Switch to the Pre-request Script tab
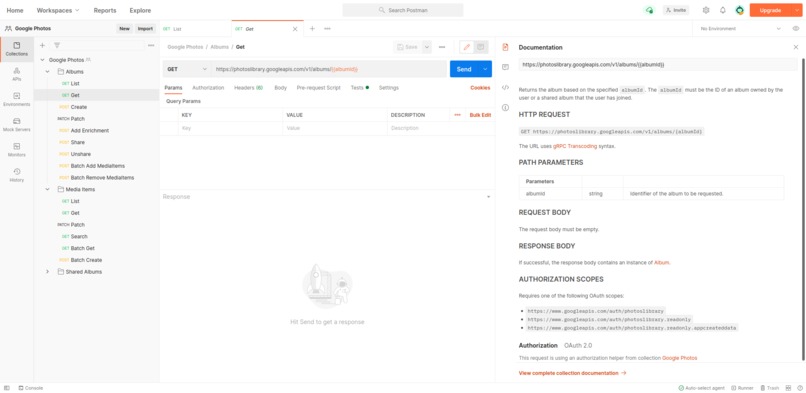The height and width of the screenshot is (393, 806). point(319,88)
